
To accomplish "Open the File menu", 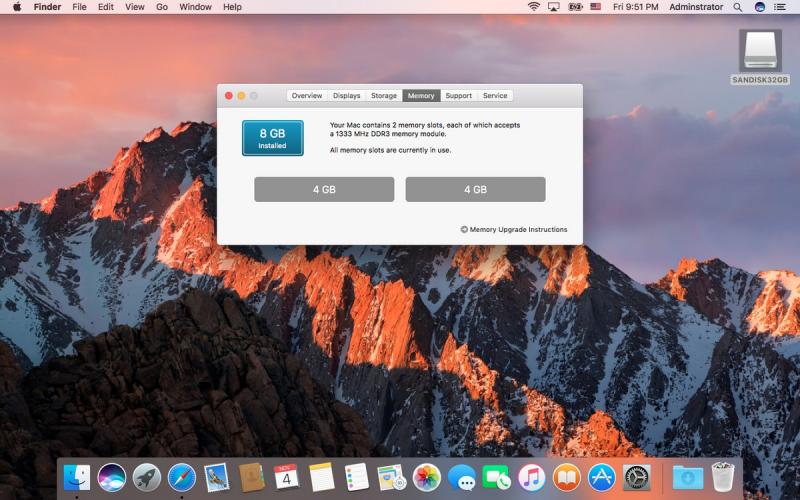I will [79, 7].
